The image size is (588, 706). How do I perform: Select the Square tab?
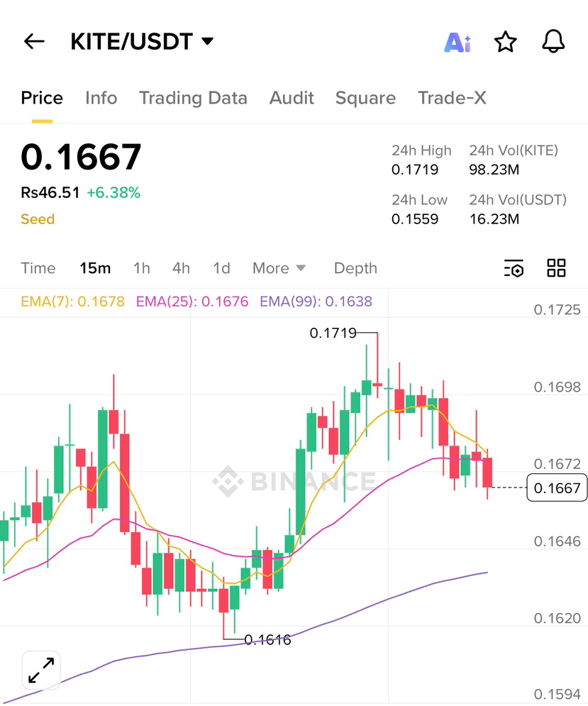click(365, 98)
